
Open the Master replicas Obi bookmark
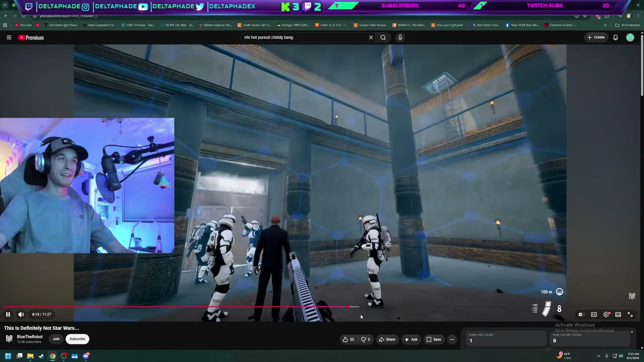click(215, 25)
